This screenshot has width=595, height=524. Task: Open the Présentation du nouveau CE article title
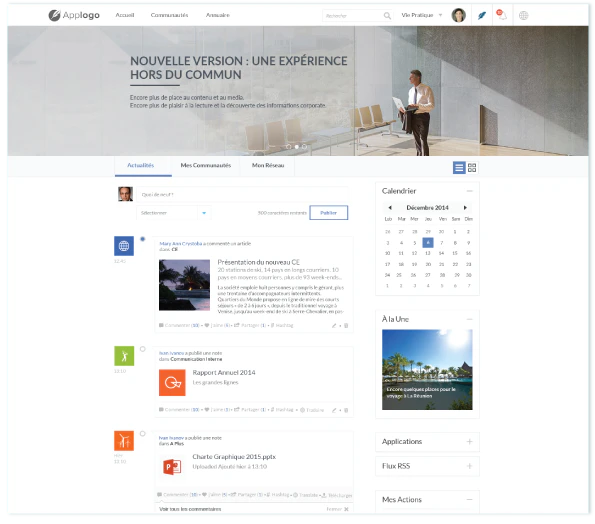tap(258, 262)
